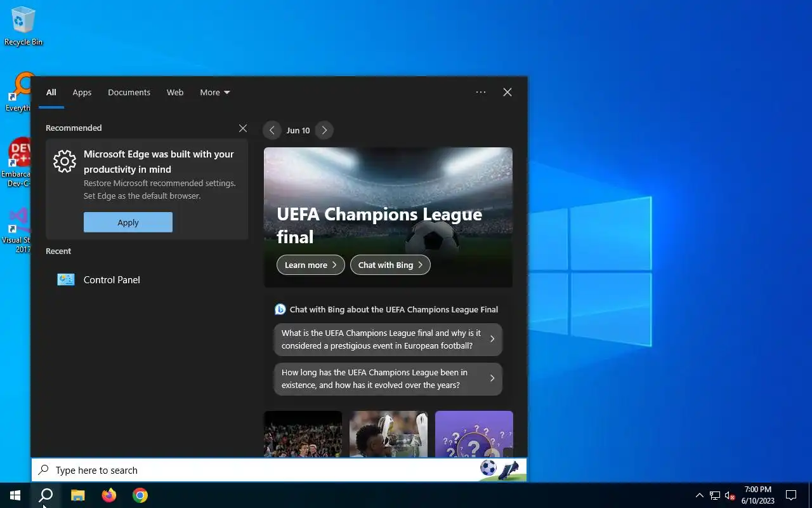Show hidden system tray icons

coord(699,495)
